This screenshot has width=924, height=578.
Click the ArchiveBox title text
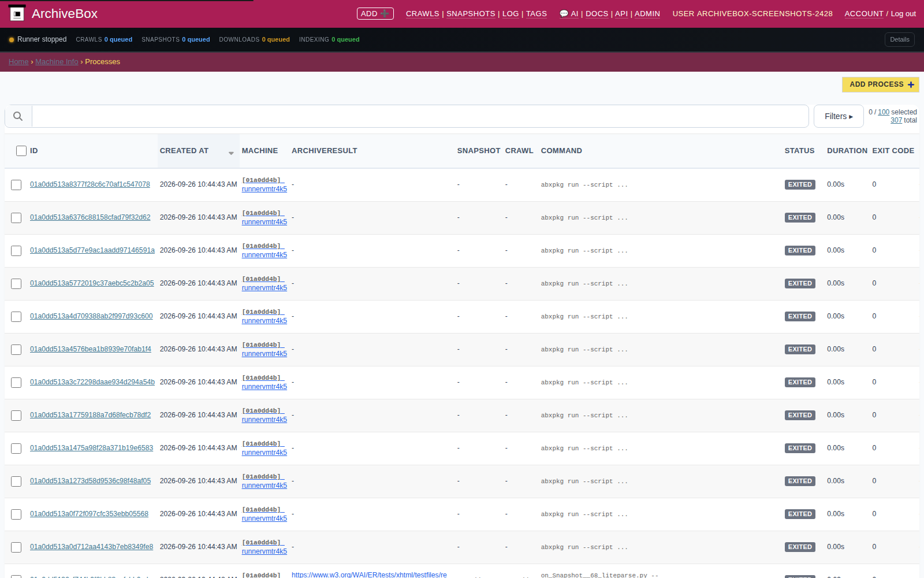[65, 14]
